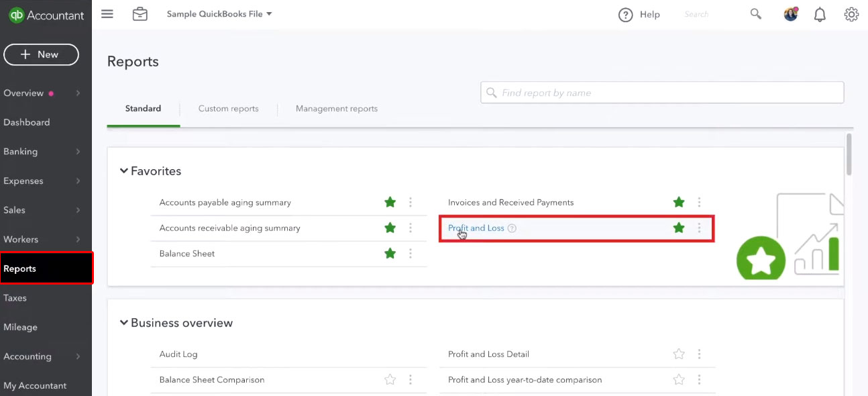Open Profit and Loss year-to-date comparison report
868x396 pixels.
525,380
